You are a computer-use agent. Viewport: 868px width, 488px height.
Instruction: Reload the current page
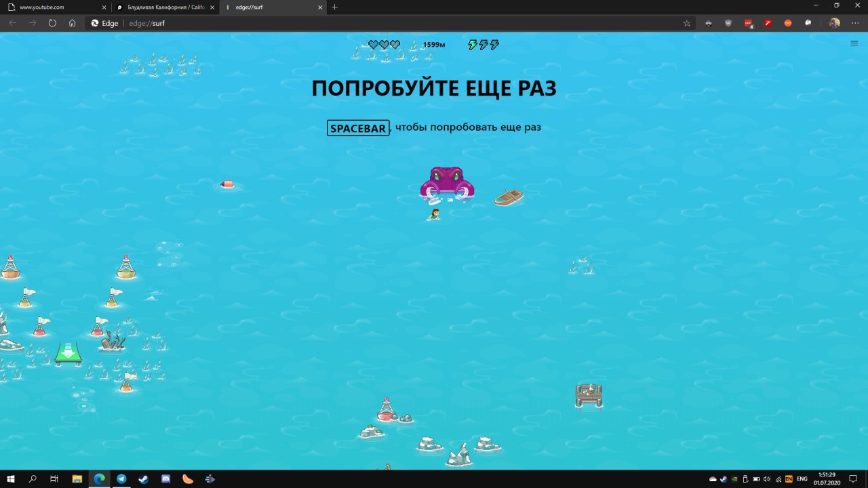pos(52,23)
